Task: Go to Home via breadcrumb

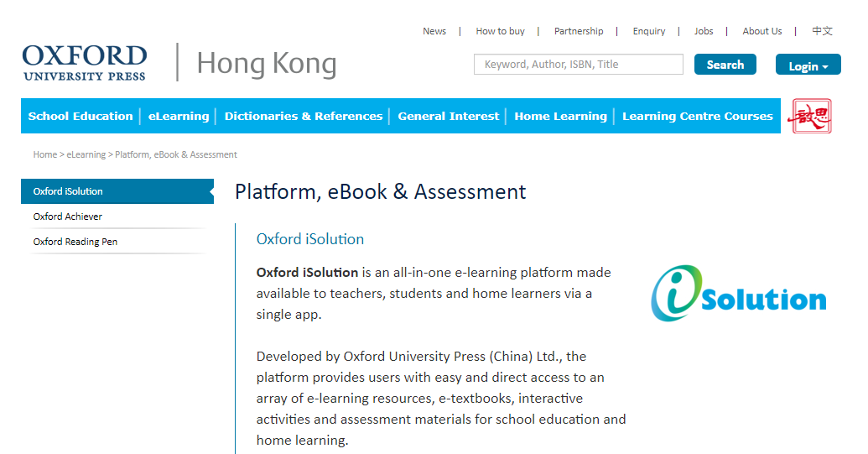Action: coord(44,154)
